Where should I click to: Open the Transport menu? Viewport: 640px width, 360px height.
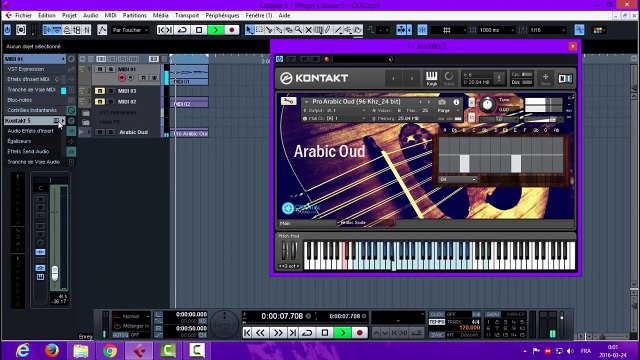187,16
